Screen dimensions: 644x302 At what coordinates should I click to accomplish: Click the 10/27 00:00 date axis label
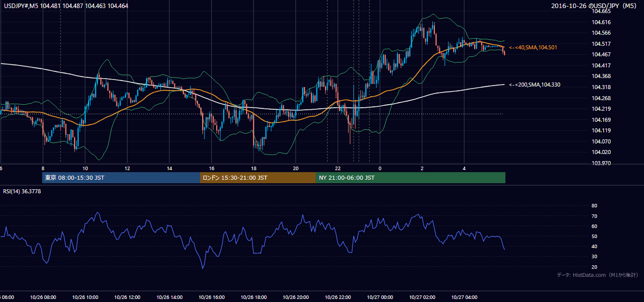coord(380,297)
